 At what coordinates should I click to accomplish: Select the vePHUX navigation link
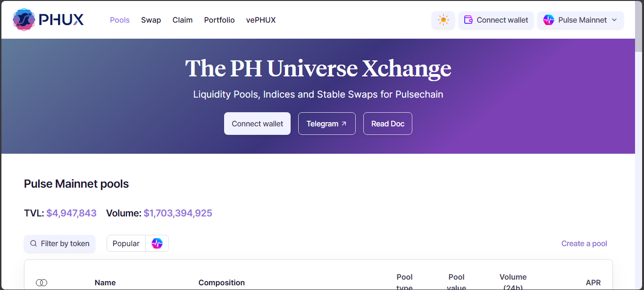261,20
